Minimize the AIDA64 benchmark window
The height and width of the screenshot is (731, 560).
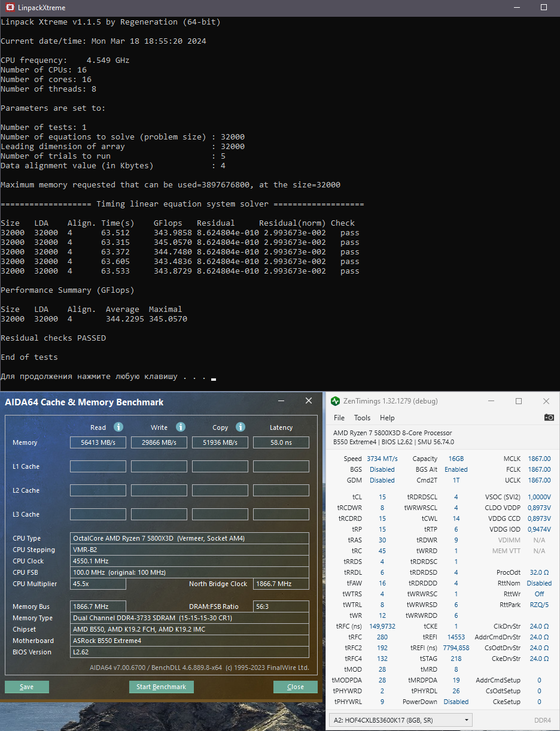[282, 401]
